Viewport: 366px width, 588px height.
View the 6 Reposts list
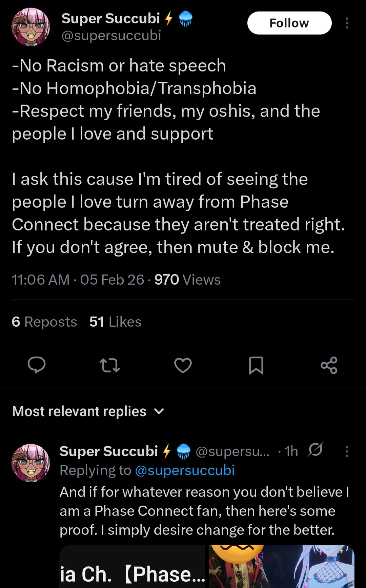point(44,322)
